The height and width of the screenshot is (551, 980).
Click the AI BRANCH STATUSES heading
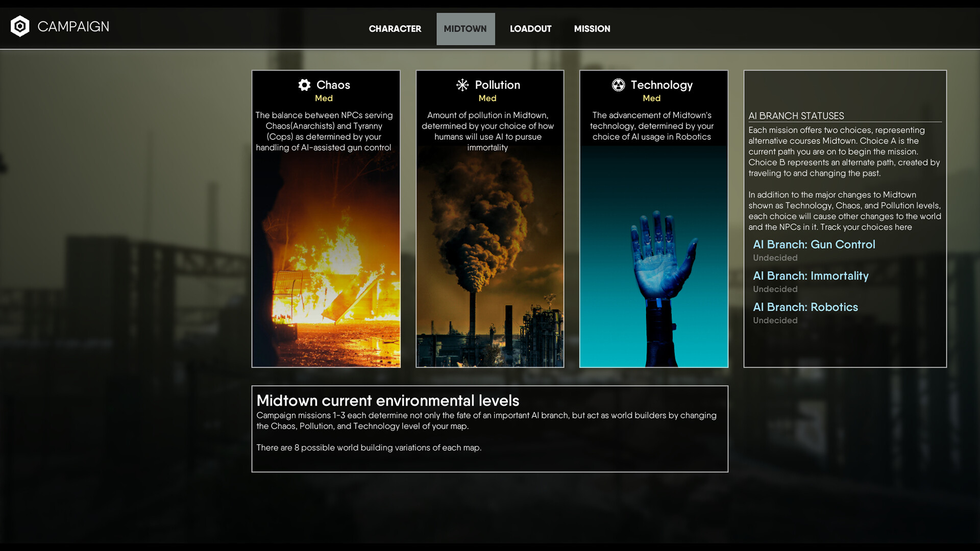(796, 116)
